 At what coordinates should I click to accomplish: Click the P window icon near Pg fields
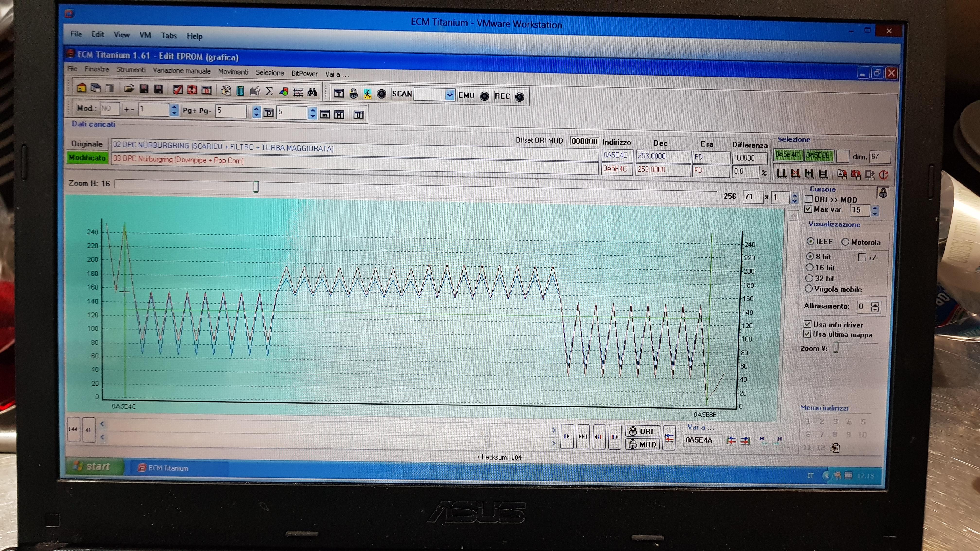(269, 113)
